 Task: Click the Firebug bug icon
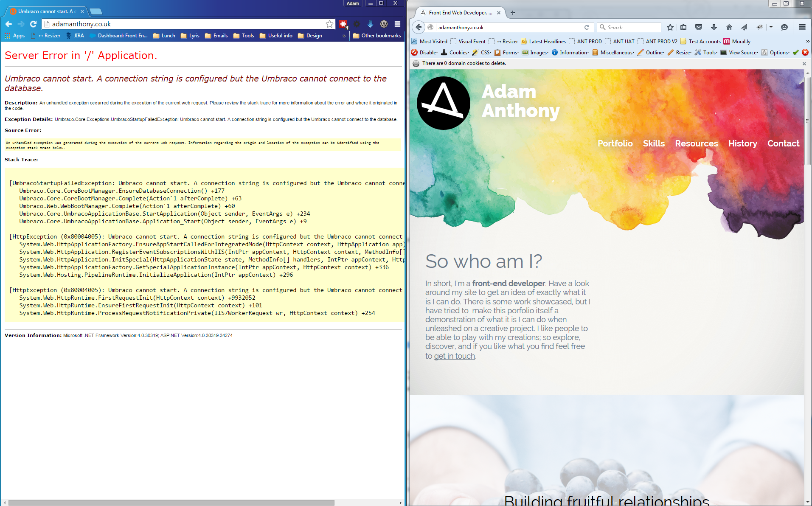[x=760, y=27]
